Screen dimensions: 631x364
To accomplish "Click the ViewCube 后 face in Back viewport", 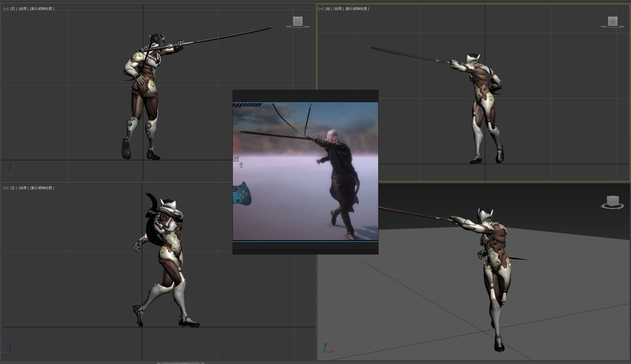I will pyautogui.click(x=298, y=21).
